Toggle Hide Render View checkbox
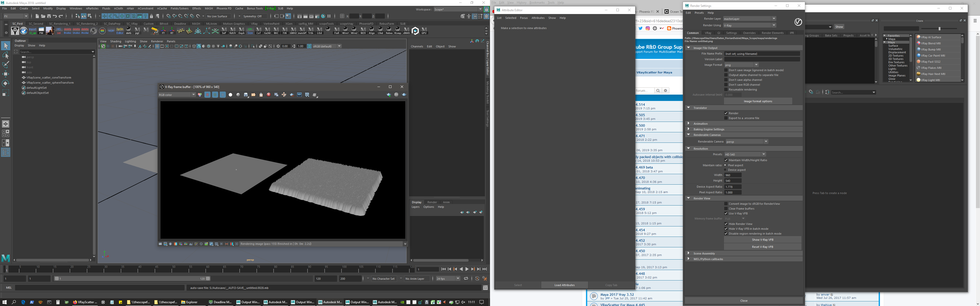Image resolution: width=980 pixels, height=306 pixels. (726, 224)
